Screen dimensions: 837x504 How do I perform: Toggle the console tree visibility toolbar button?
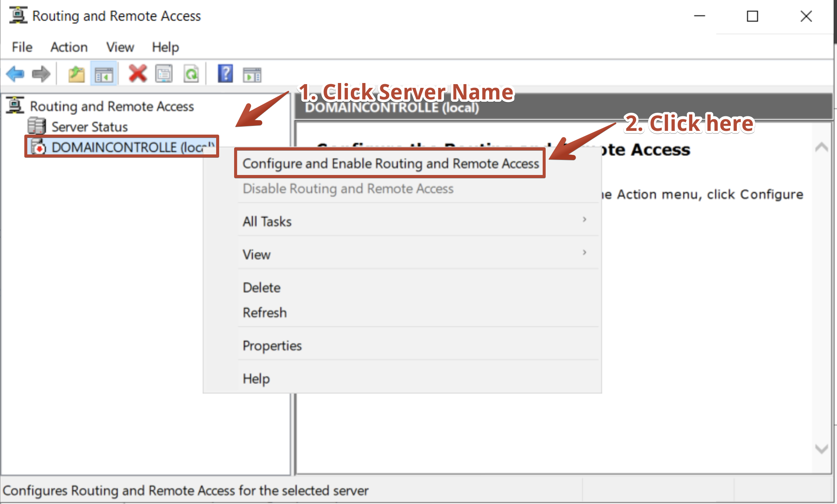(x=104, y=73)
